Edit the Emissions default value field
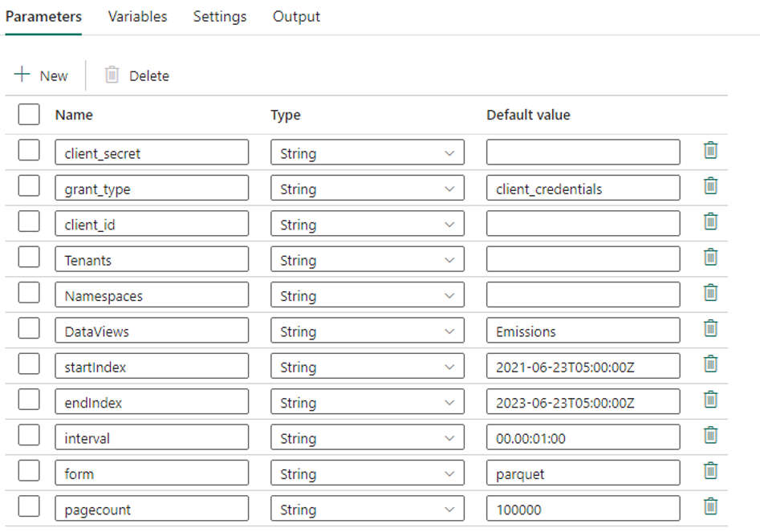The height and width of the screenshot is (532, 760). (583, 331)
